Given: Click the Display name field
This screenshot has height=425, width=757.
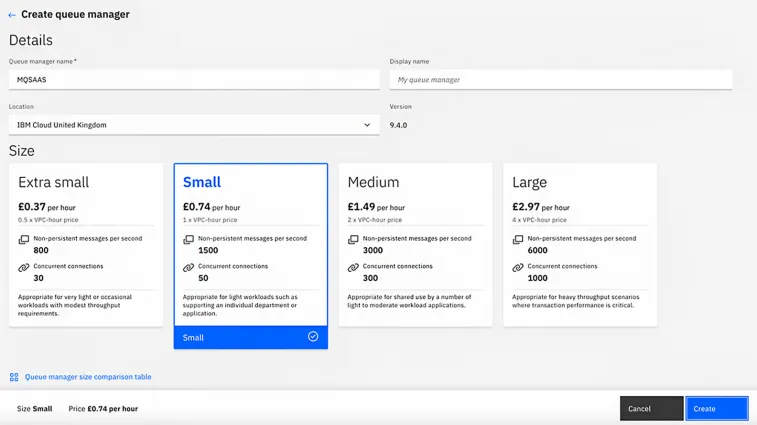Looking at the screenshot, I should click(x=561, y=80).
